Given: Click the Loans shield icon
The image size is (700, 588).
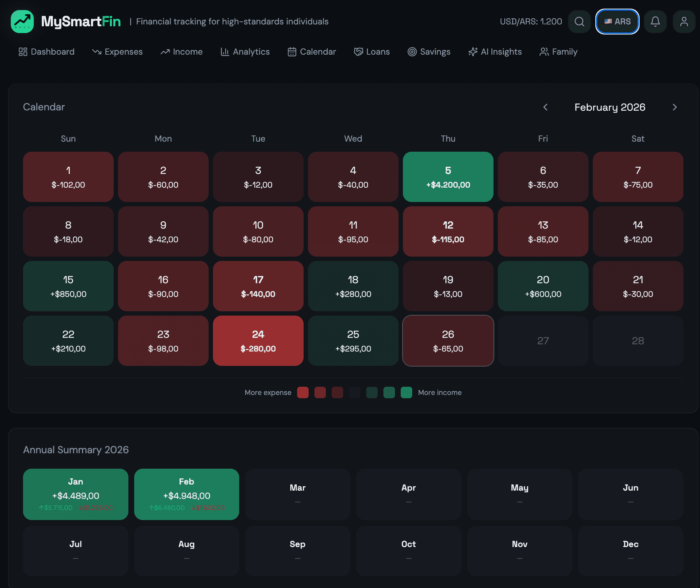Looking at the screenshot, I should coord(358,52).
